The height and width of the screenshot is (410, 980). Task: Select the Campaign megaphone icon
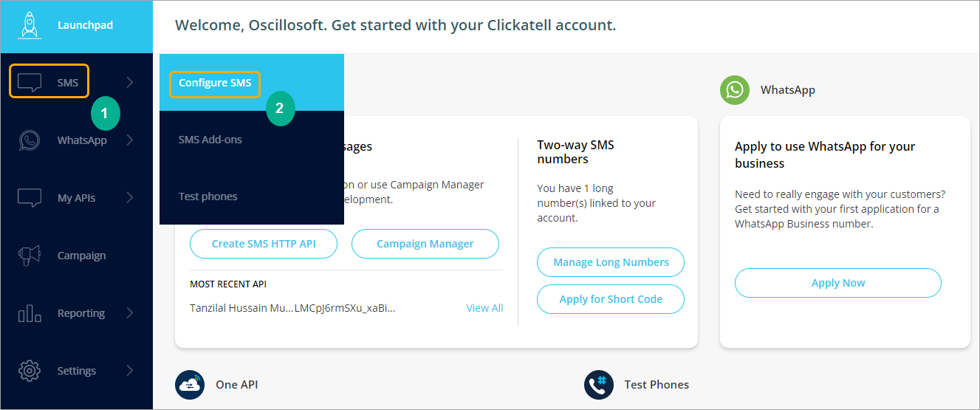coord(30,256)
